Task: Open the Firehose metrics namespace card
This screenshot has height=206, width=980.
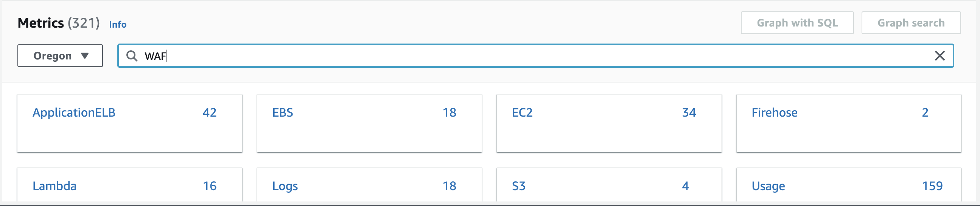Action: click(849, 123)
